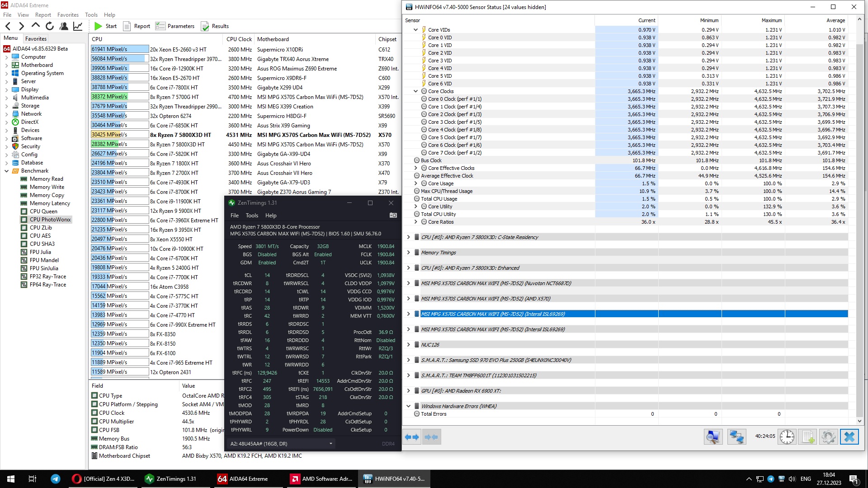Toggle the CPU Type field checkbox
Viewport: 868px width, 488px height.
pyautogui.click(x=94, y=396)
